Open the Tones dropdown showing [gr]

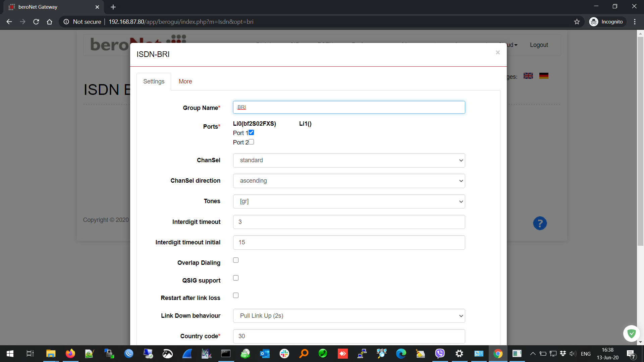[349, 201]
